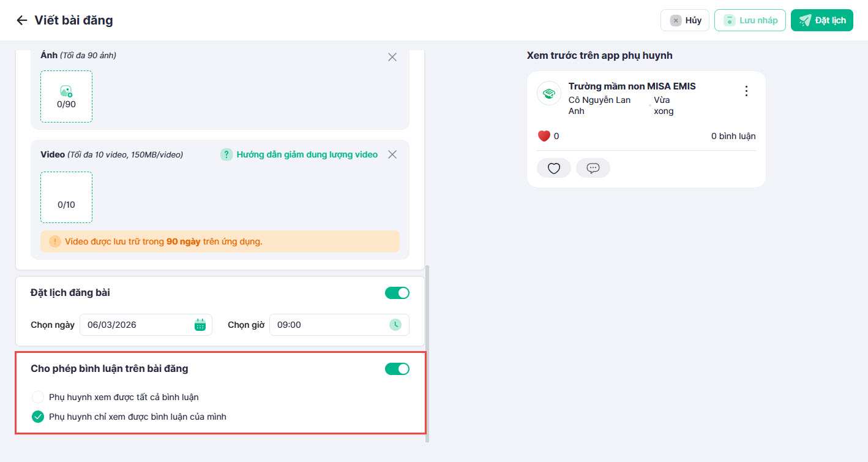Open Hướng dẫn giảm dung lượng video link
868x462 pixels.
point(307,154)
